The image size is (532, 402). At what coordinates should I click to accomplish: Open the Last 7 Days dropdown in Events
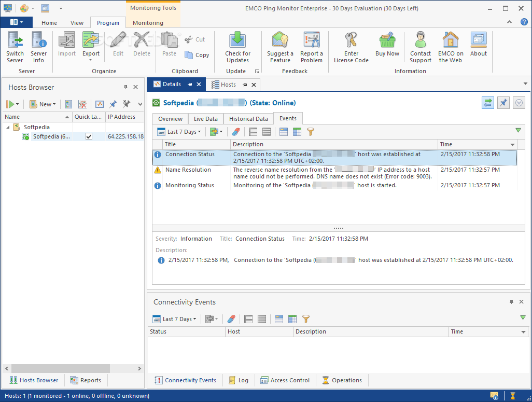(x=179, y=132)
